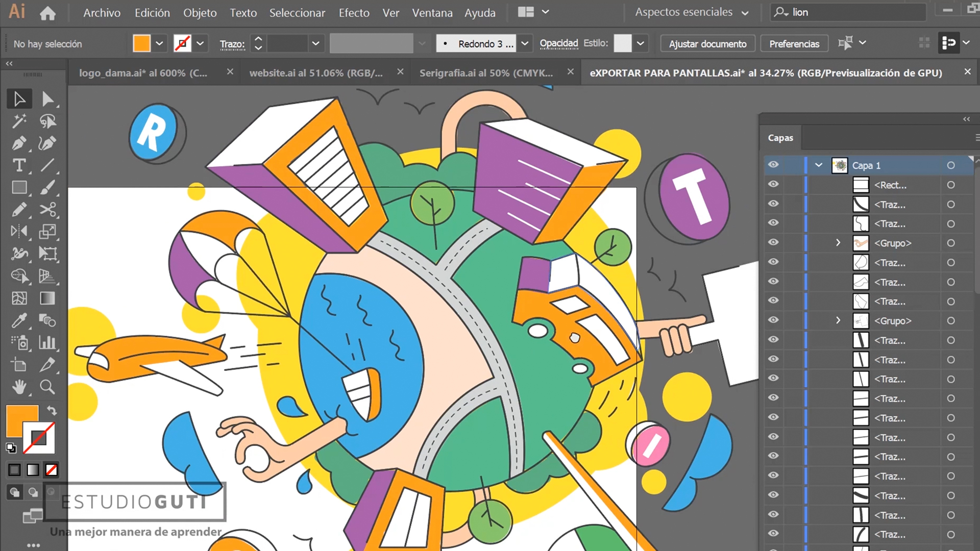Click the Opacidad link
The height and width of the screenshot is (551, 980).
coord(559,43)
